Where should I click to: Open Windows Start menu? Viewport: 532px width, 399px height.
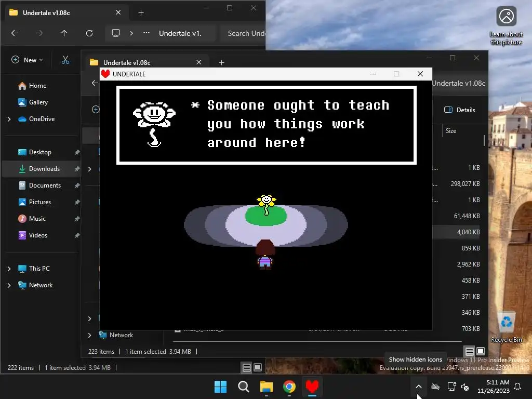tap(220, 387)
